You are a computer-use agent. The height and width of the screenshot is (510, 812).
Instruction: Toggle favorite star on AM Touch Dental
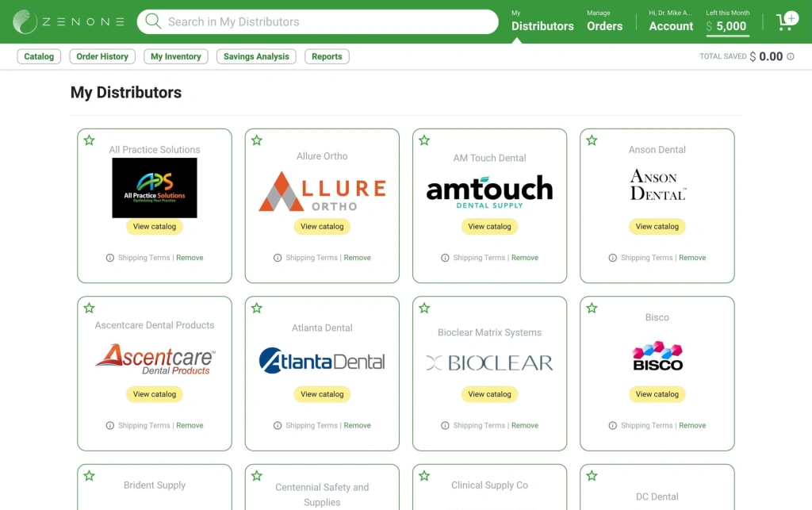[424, 140]
